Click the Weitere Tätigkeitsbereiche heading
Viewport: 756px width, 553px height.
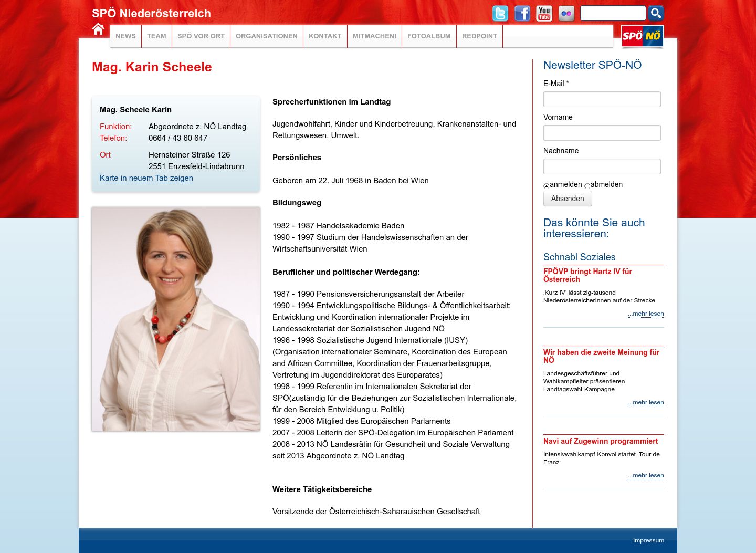click(322, 489)
